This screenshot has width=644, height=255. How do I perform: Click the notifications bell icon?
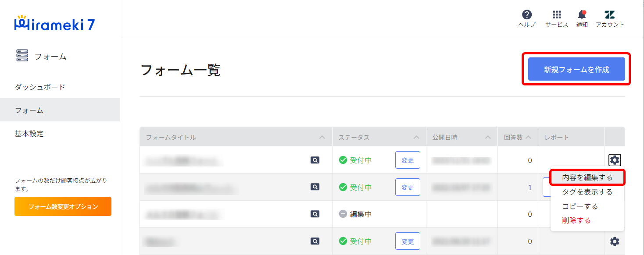(x=582, y=15)
